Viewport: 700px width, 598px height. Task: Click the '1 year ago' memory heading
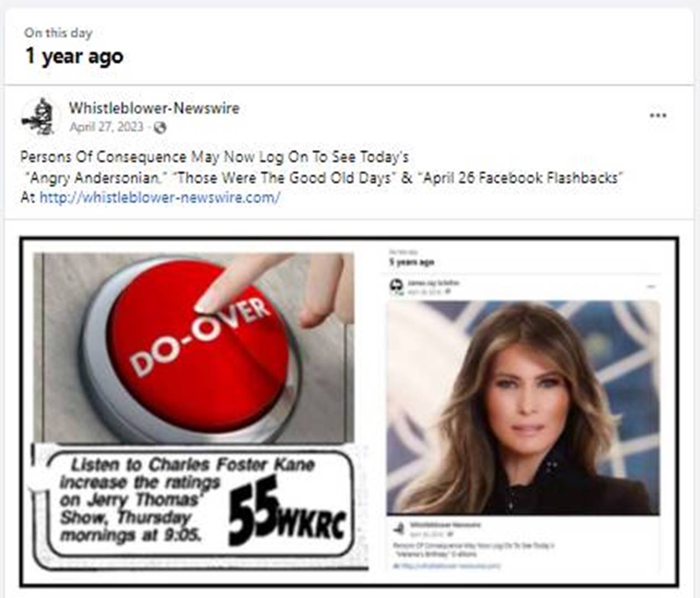pyautogui.click(x=74, y=56)
